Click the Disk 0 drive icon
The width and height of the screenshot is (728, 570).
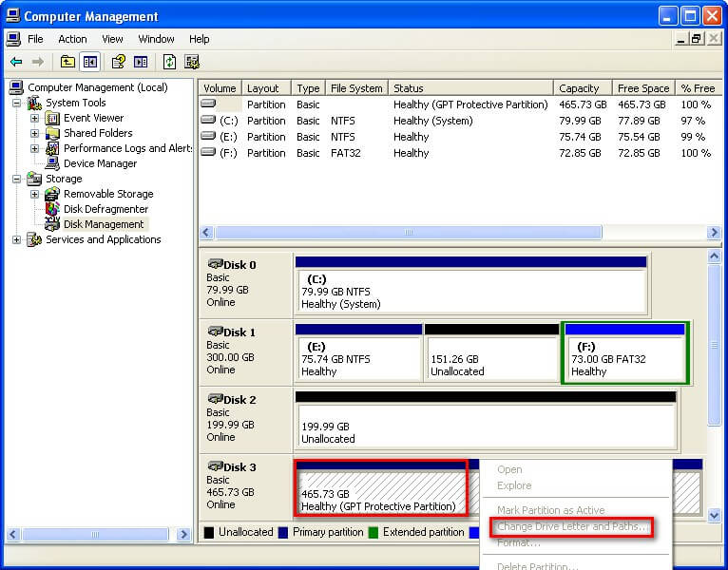215,264
